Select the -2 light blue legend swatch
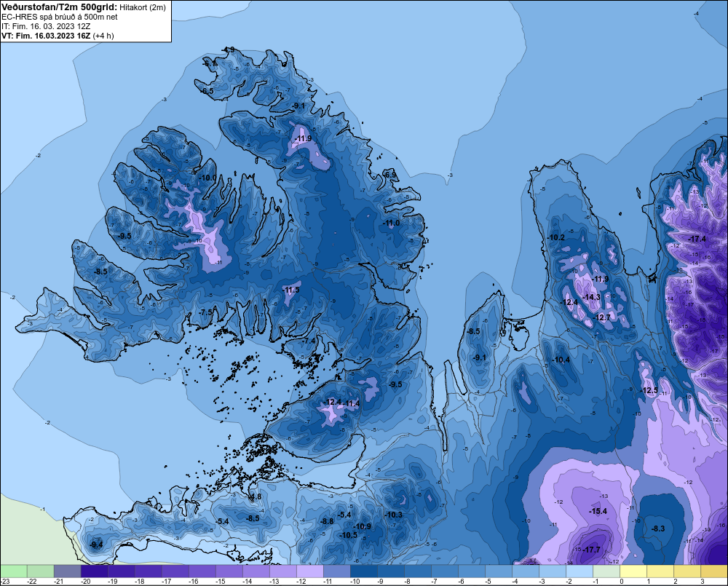This screenshot has width=728, height=586. (x=579, y=571)
